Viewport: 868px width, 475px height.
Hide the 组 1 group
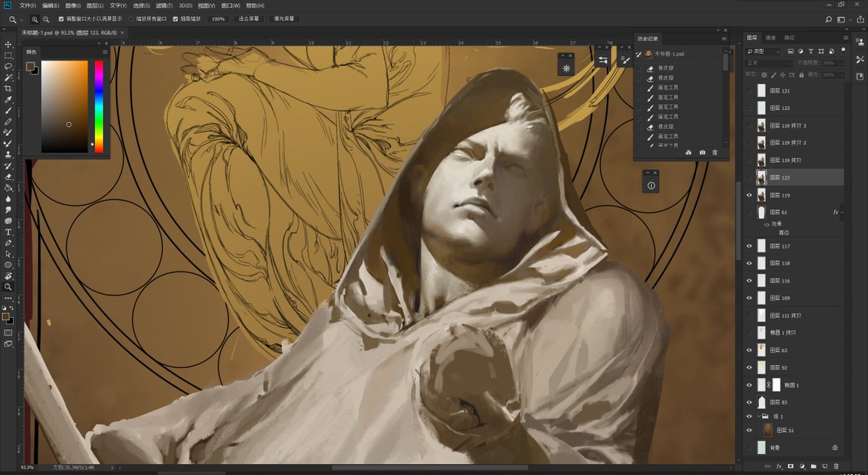pos(749,416)
